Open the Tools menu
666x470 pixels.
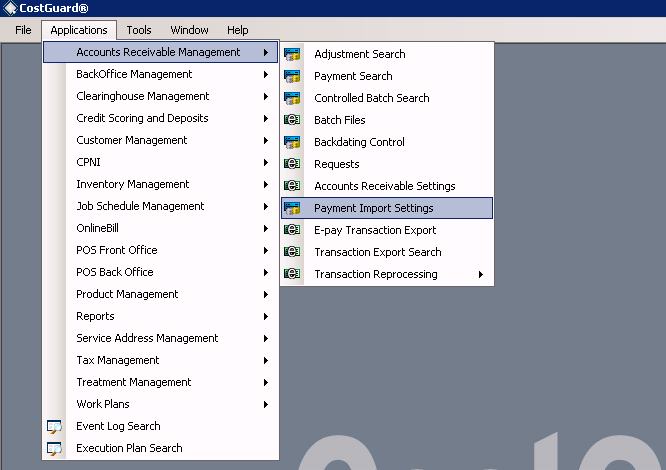[x=139, y=30]
